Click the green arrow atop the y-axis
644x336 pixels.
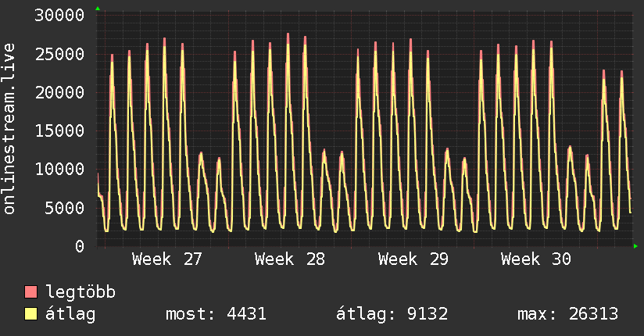[x=98, y=9]
